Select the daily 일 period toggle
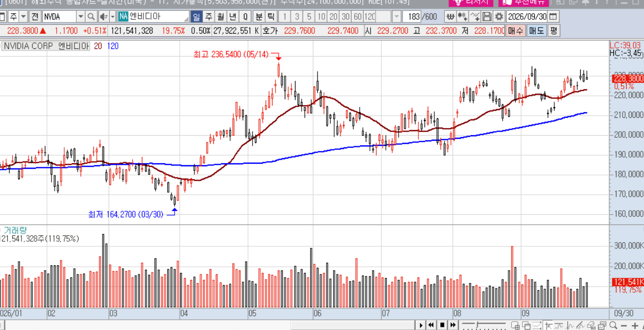 pyautogui.click(x=196, y=16)
